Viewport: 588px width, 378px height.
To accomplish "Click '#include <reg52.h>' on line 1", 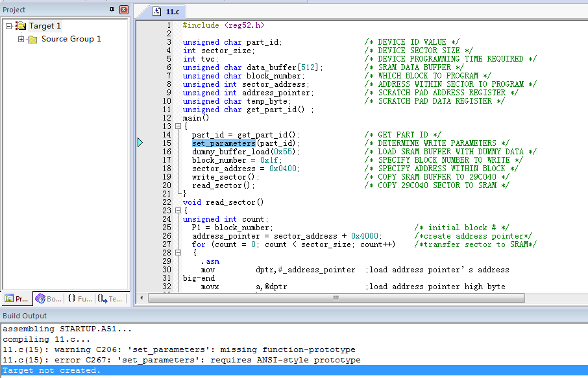I will point(223,25).
